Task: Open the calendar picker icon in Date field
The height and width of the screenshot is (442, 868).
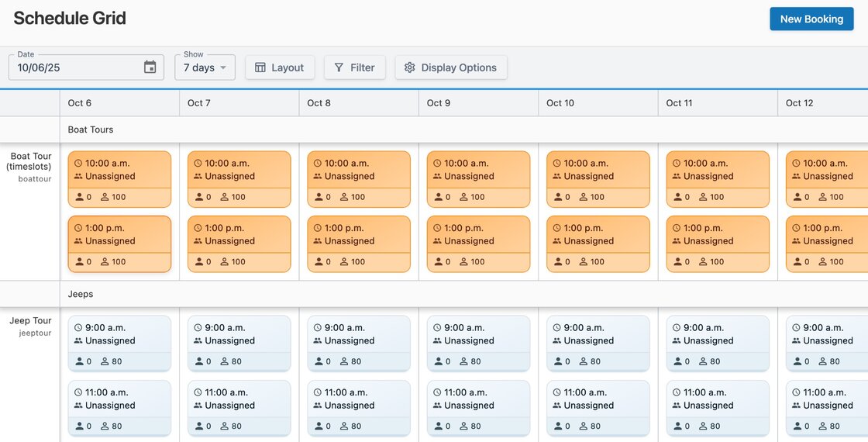Action: [150, 67]
